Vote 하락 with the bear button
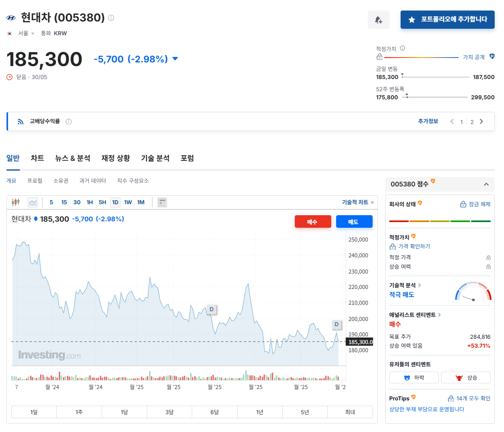This screenshot has height=432, width=504. point(414,378)
